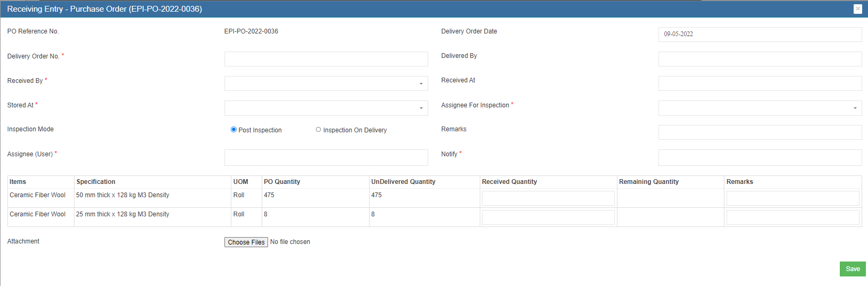The height and width of the screenshot is (286, 868).
Task: Enter Received Quantity for 25 mm item
Action: tap(548, 217)
